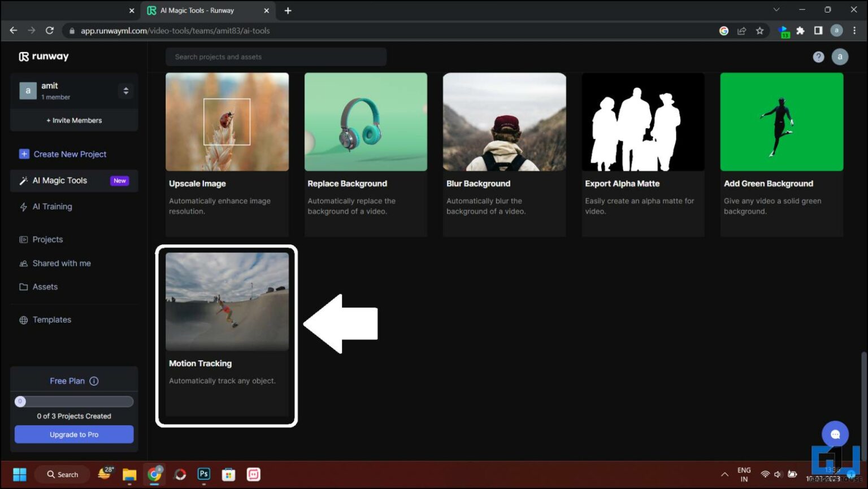868x489 pixels.
Task: Open Templates from the sidebar
Action: click(51, 320)
